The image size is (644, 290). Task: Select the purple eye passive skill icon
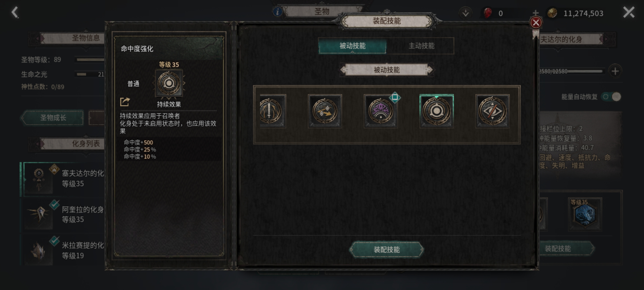[381, 111]
